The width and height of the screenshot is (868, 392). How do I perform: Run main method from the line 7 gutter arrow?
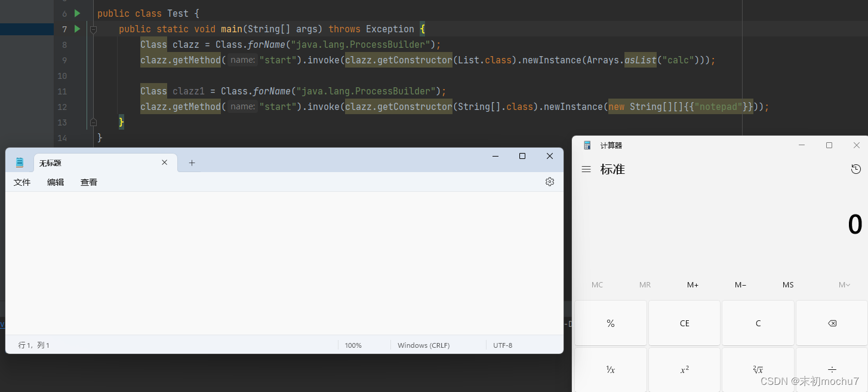[77, 29]
